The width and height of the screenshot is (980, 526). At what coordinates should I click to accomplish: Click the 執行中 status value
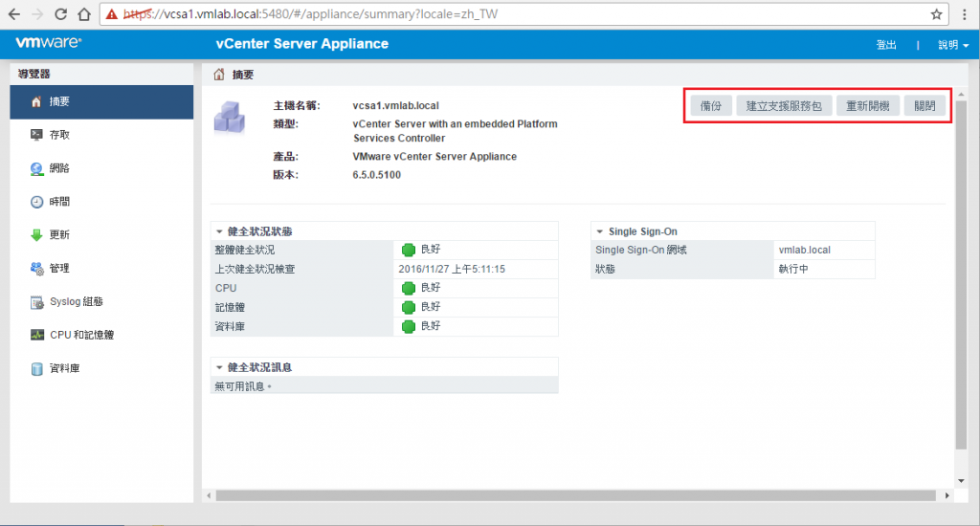[793, 270]
